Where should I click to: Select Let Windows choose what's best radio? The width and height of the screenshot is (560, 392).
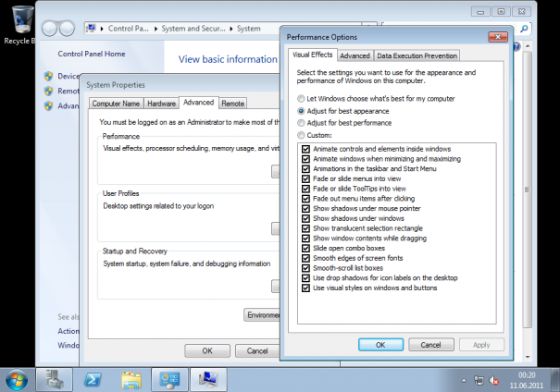pyautogui.click(x=301, y=98)
